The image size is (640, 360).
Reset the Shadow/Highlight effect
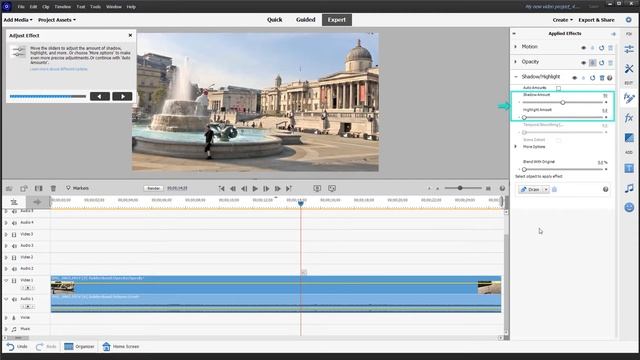pyautogui.click(x=593, y=78)
